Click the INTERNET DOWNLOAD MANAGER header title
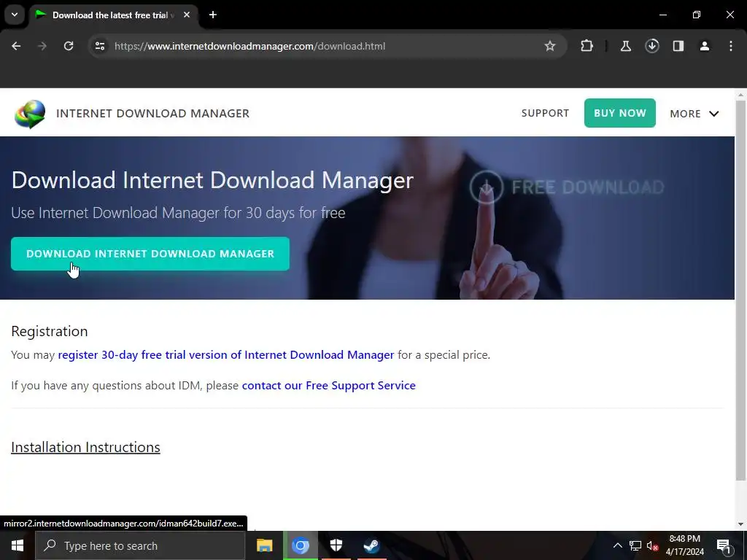This screenshot has height=560, width=747. coord(153,113)
